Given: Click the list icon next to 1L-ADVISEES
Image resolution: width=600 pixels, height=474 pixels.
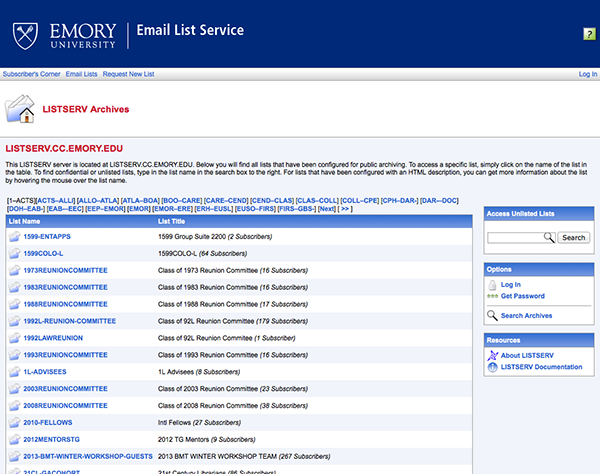Looking at the screenshot, I should pyautogui.click(x=14, y=372).
